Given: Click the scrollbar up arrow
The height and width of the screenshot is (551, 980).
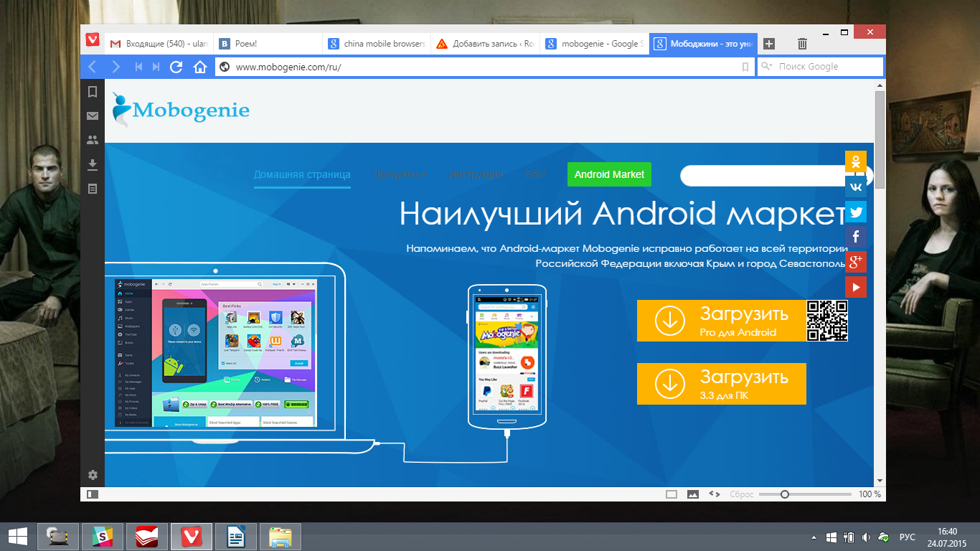Looking at the screenshot, I should coord(880,85).
